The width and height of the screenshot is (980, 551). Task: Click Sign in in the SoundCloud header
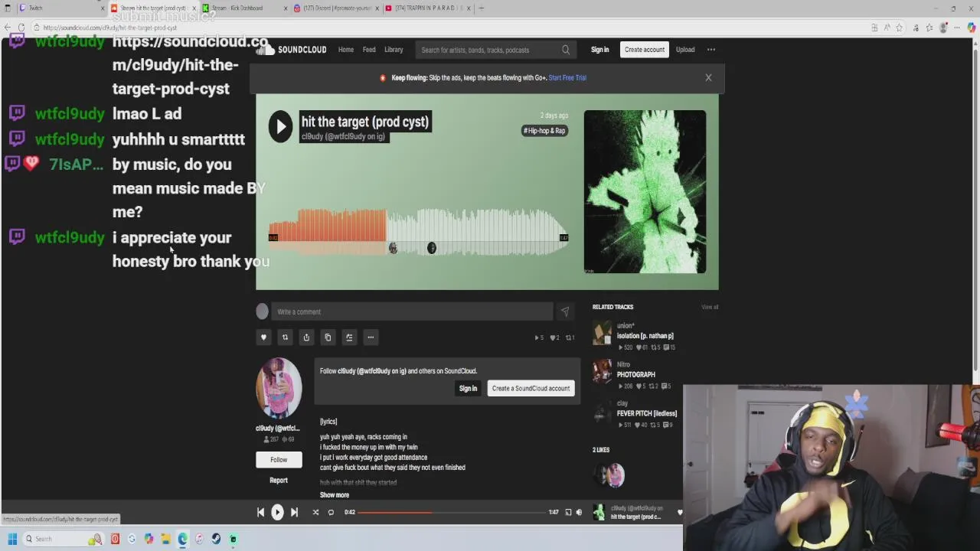(x=599, y=50)
